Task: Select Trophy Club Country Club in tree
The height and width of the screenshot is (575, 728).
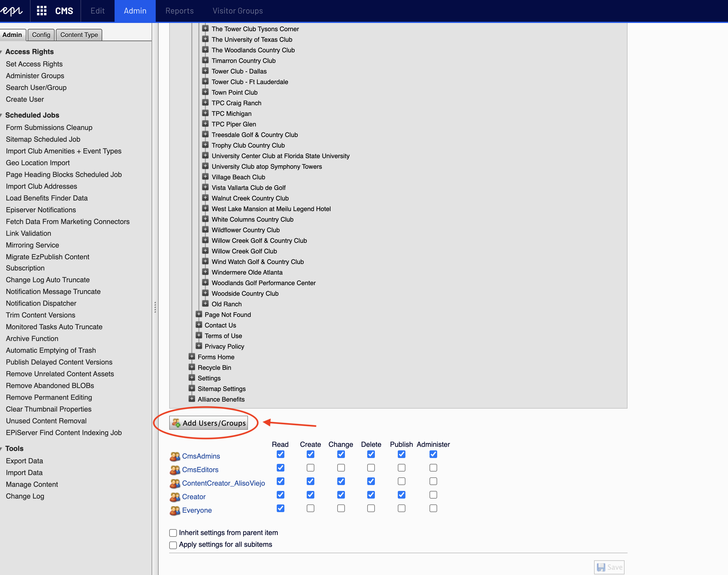Action: (248, 146)
